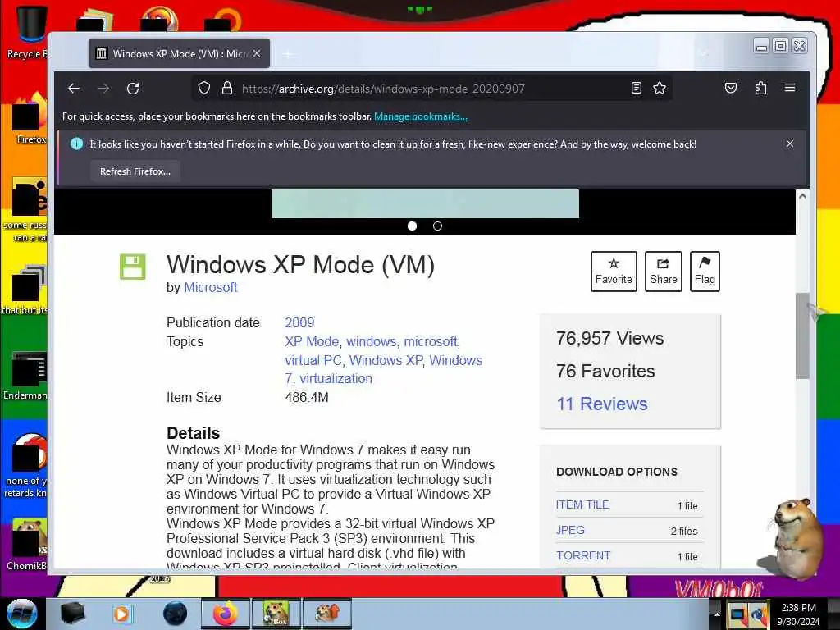Screen dimensions: 840x630
Task: Open the microsoft topic link
Action: [431, 342]
